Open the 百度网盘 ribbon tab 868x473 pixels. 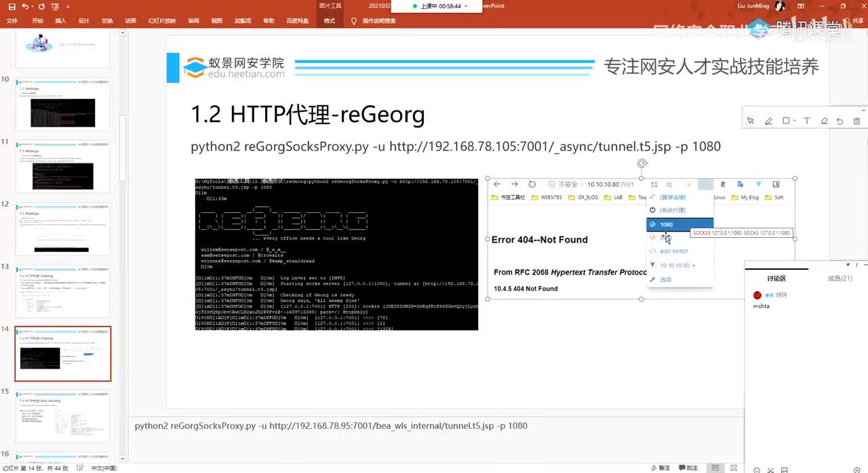[x=298, y=21]
